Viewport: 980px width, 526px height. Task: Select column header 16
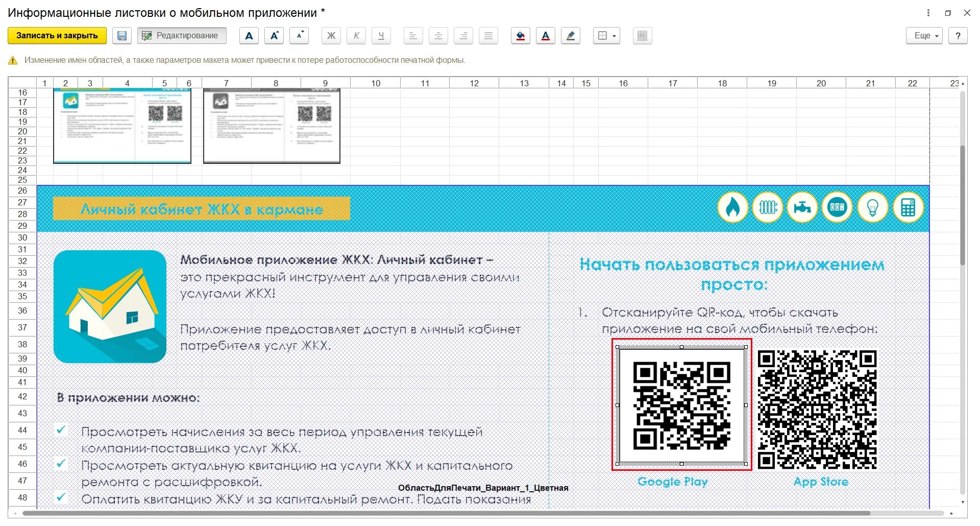point(623,83)
